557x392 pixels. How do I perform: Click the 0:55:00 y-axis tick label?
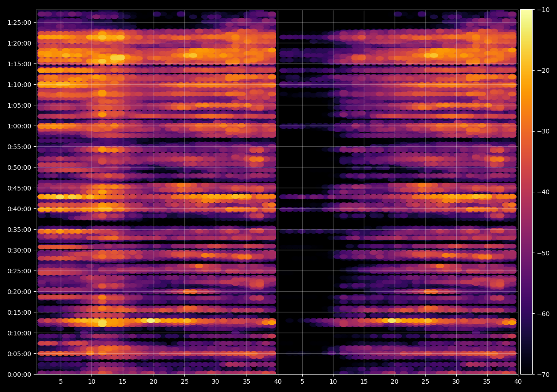pos(19,146)
